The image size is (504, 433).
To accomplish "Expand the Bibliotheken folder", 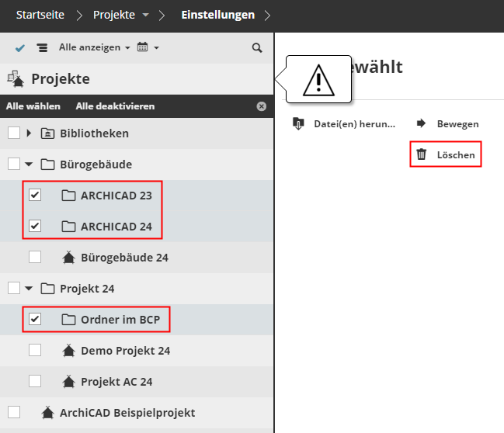I will point(29,133).
